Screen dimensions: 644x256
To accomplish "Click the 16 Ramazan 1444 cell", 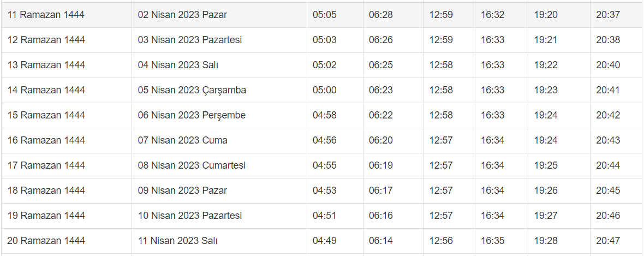I will [46, 140].
